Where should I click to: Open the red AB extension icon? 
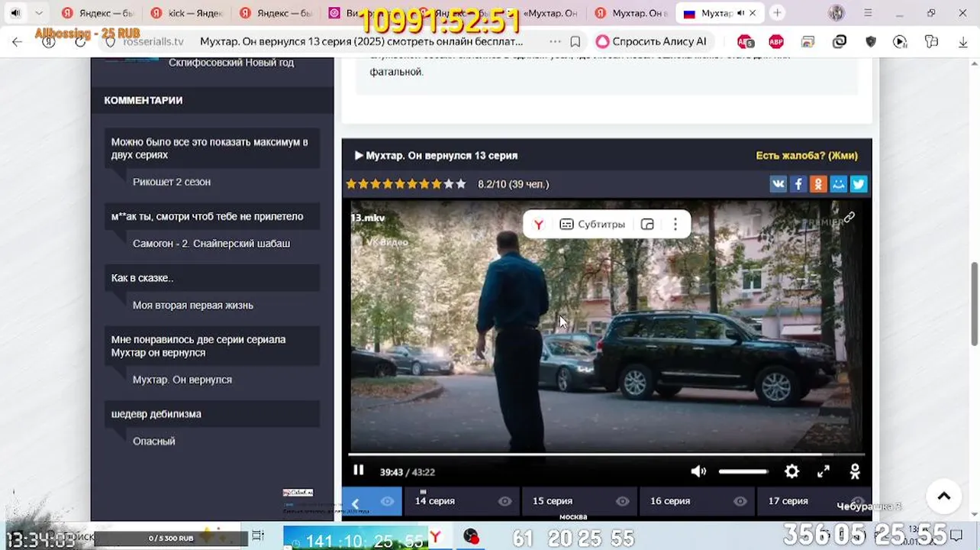pyautogui.click(x=746, y=42)
